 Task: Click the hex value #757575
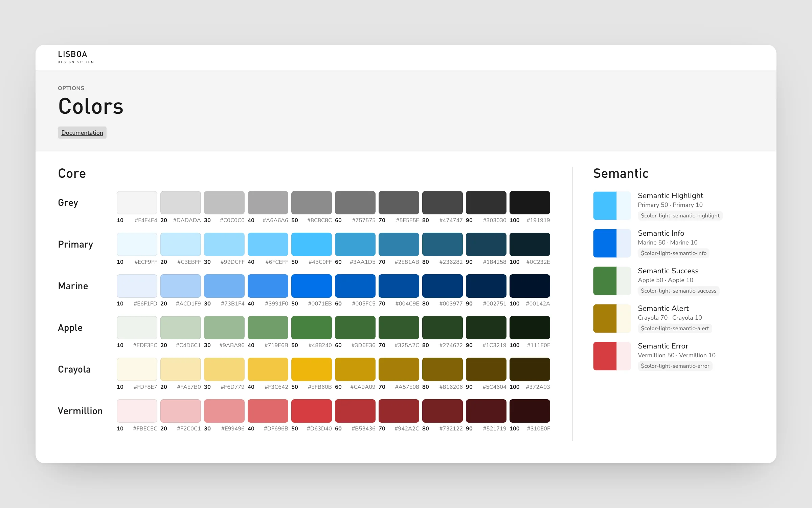(363, 220)
